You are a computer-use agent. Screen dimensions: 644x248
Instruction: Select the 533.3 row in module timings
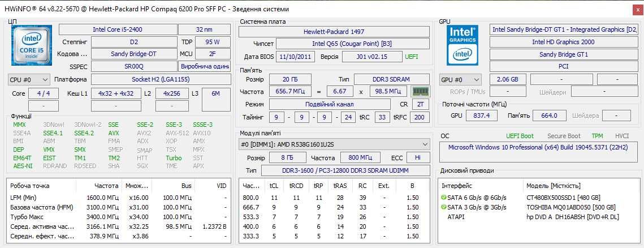pos(334,217)
